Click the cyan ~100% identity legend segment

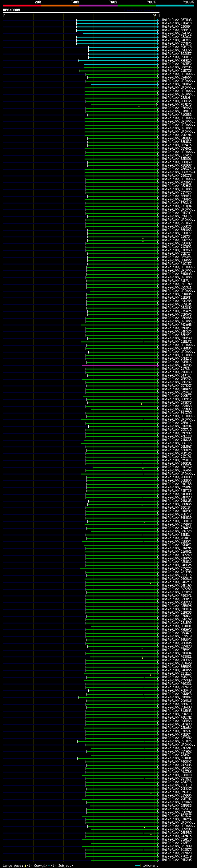click(x=175, y=6)
